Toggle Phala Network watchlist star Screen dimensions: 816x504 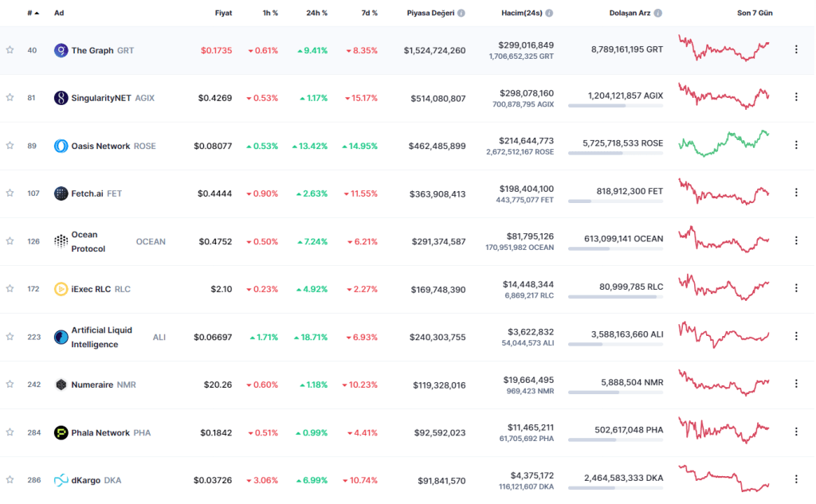tap(10, 432)
